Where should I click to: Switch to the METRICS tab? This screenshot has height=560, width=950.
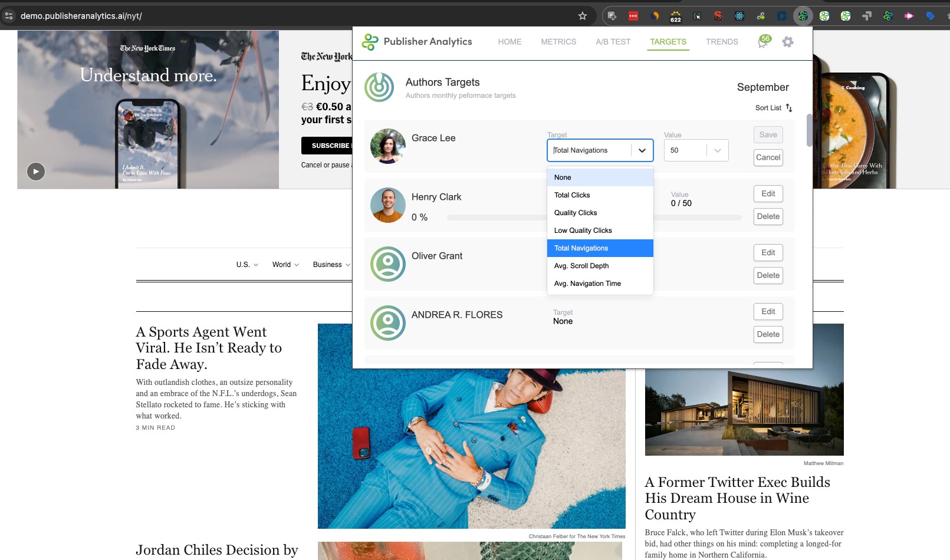pyautogui.click(x=558, y=42)
